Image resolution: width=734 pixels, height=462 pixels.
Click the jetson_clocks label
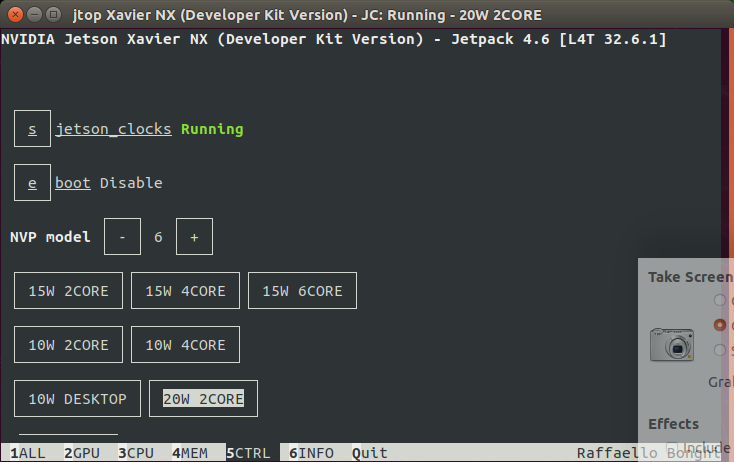113,129
